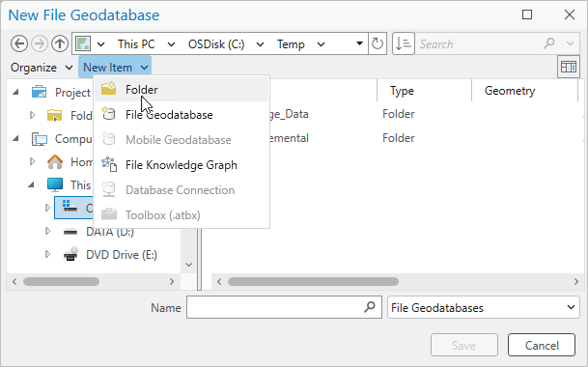Screen dimensions: 588x367
Task: Open the File Geodatabases type filter
Action: click(x=484, y=307)
